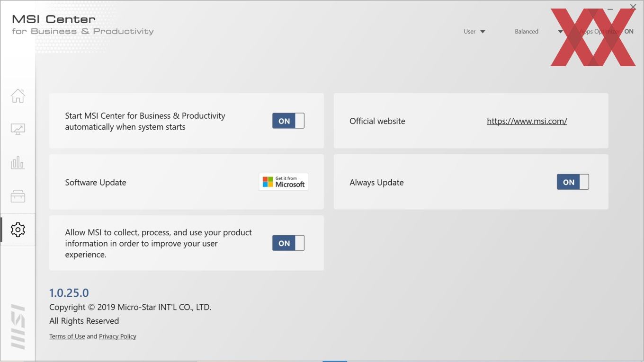This screenshot has width=644, height=362.
Task: Expand the User dropdown
Action: tap(474, 31)
